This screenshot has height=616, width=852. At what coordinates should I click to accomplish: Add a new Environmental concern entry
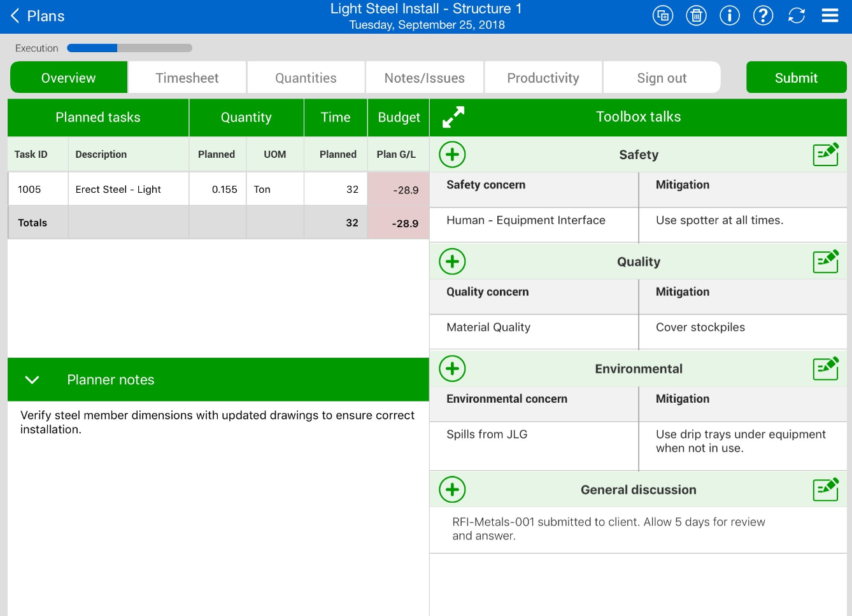click(452, 369)
